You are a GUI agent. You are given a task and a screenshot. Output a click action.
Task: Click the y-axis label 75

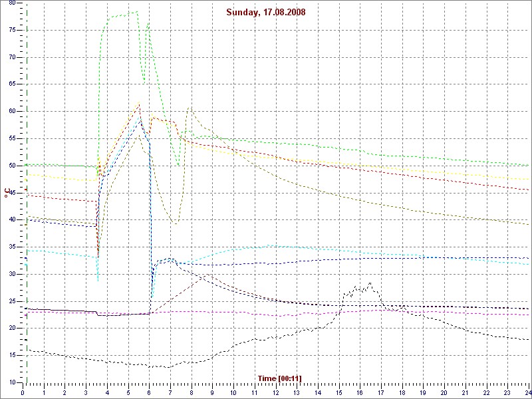click(12, 30)
